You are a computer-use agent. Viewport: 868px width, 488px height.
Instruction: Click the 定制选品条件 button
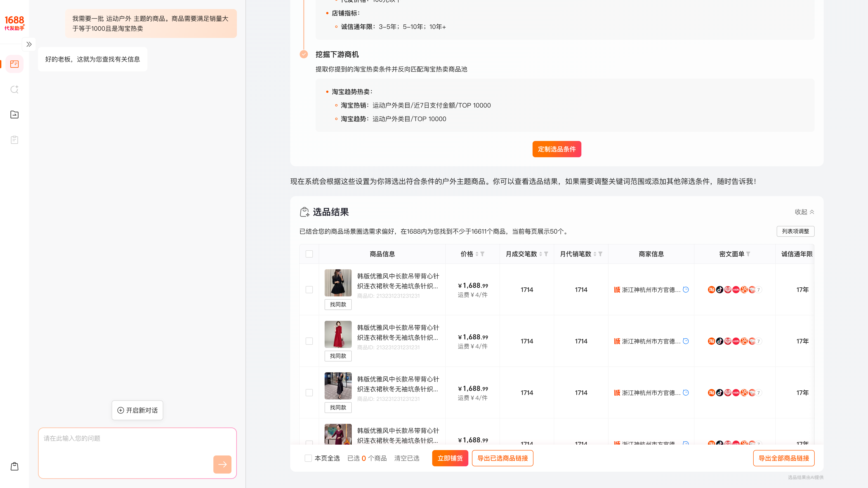(x=557, y=149)
